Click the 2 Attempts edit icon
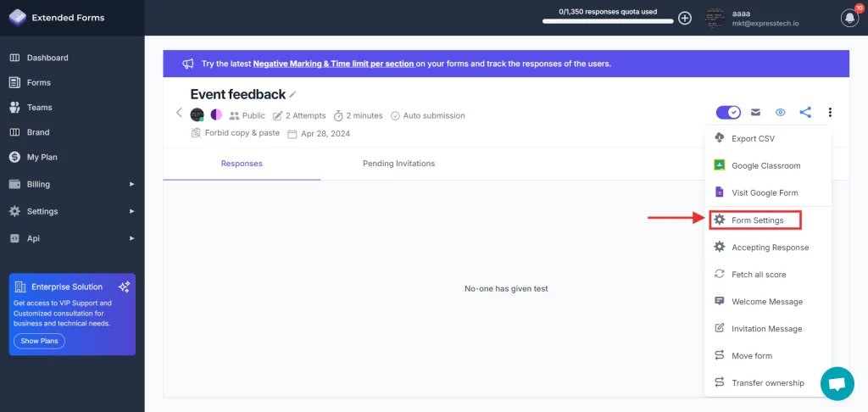This screenshot has height=412, width=868. [x=278, y=116]
